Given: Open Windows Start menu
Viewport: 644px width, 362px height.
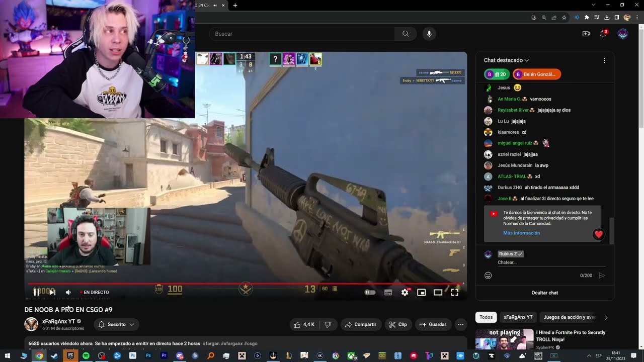Looking at the screenshot, I should (8, 355).
